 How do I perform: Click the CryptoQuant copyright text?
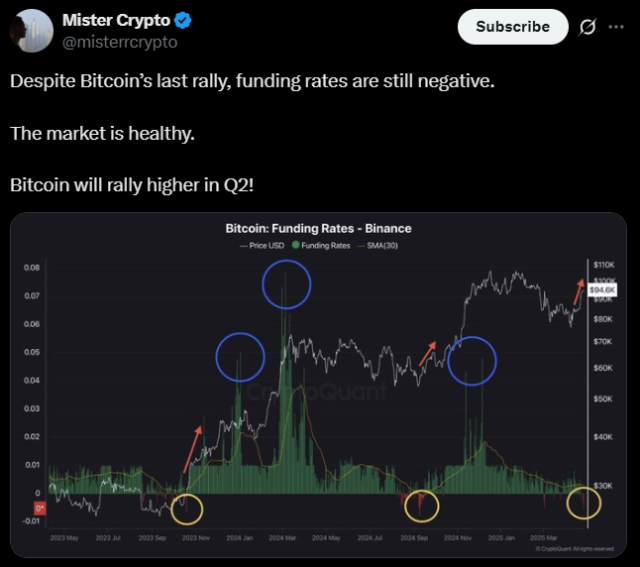[x=575, y=549]
